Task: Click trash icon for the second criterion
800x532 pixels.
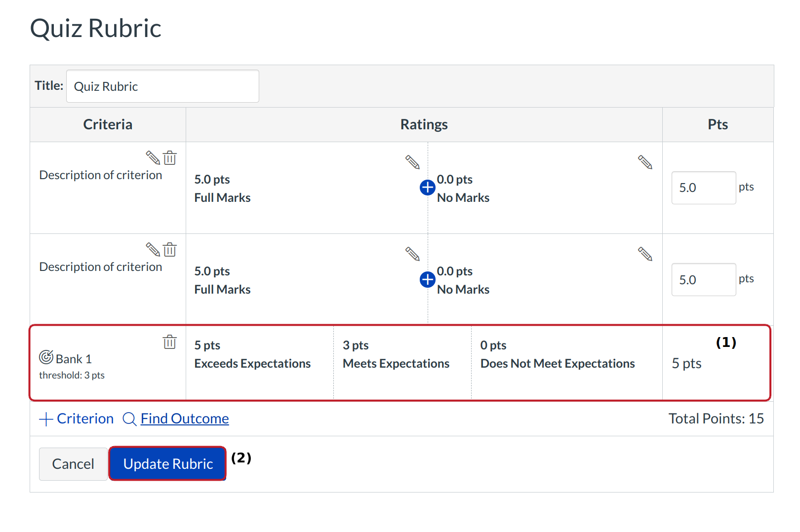Action: pyautogui.click(x=170, y=250)
